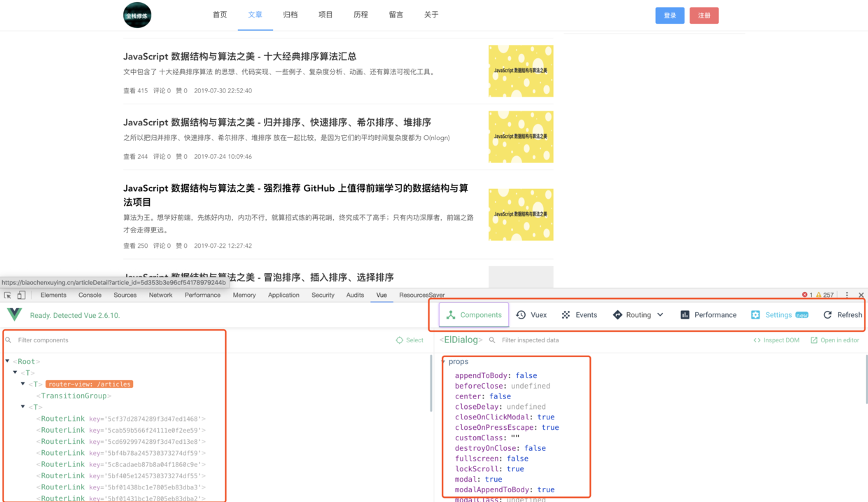Collapse the router-view /articles node
This screenshot has width=868, height=502.
click(23, 384)
